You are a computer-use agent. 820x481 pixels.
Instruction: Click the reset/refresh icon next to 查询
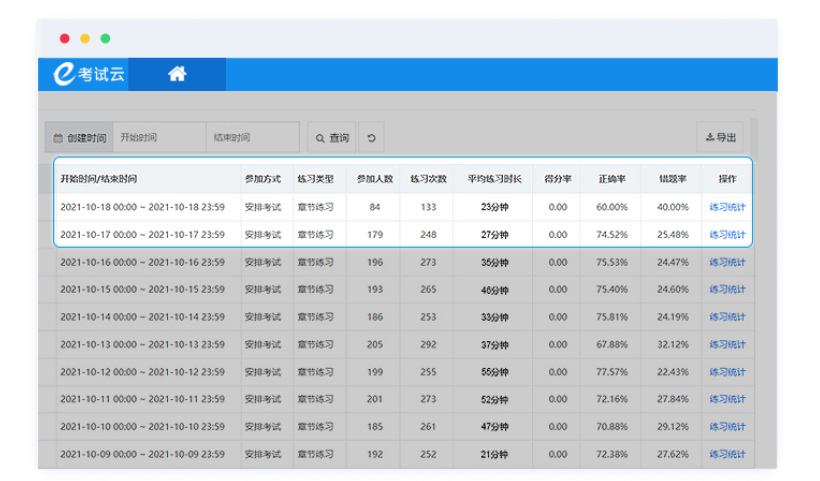tap(371, 138)
